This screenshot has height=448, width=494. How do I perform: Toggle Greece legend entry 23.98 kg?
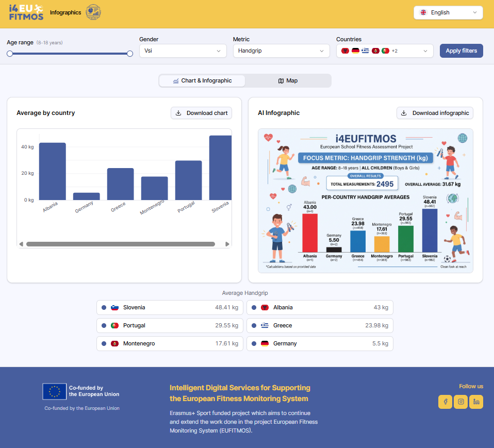coord(320,325)
